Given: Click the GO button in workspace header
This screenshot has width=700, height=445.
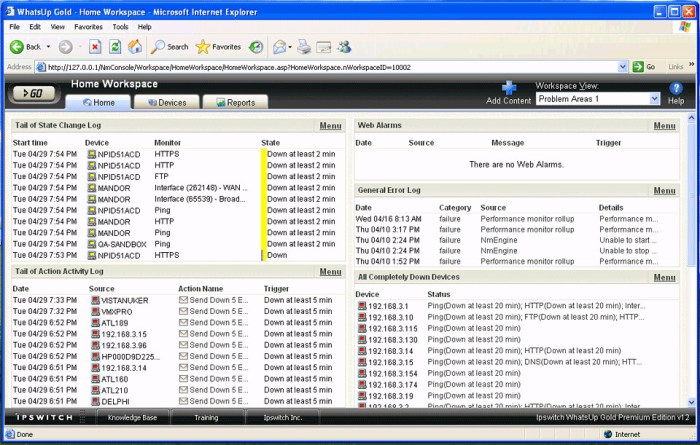Looking at the screenshot, I should [x=33, y=93].
